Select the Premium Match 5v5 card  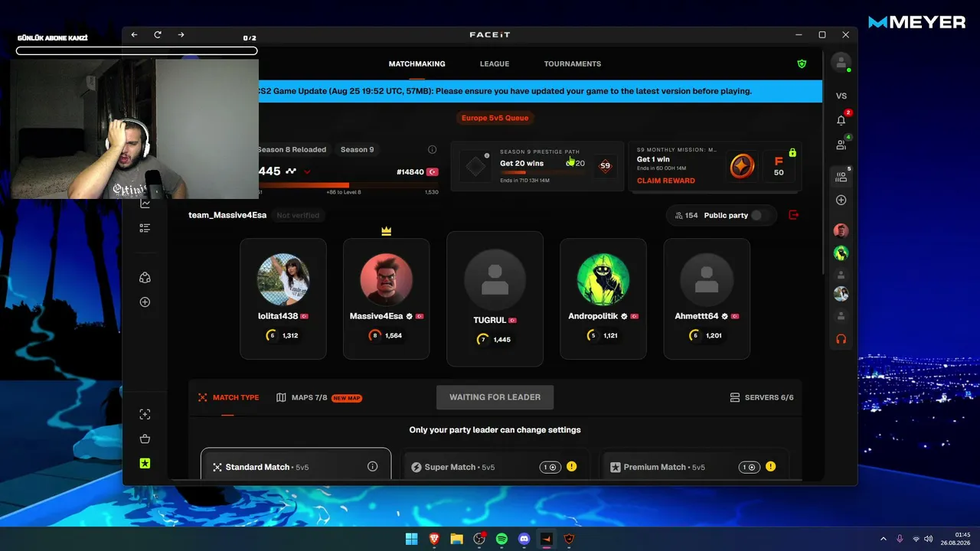click(693, 464)
